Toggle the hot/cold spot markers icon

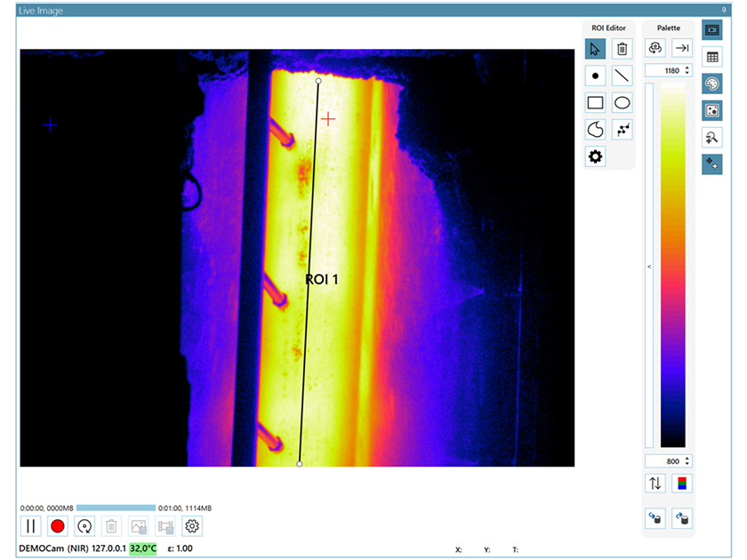712,164
